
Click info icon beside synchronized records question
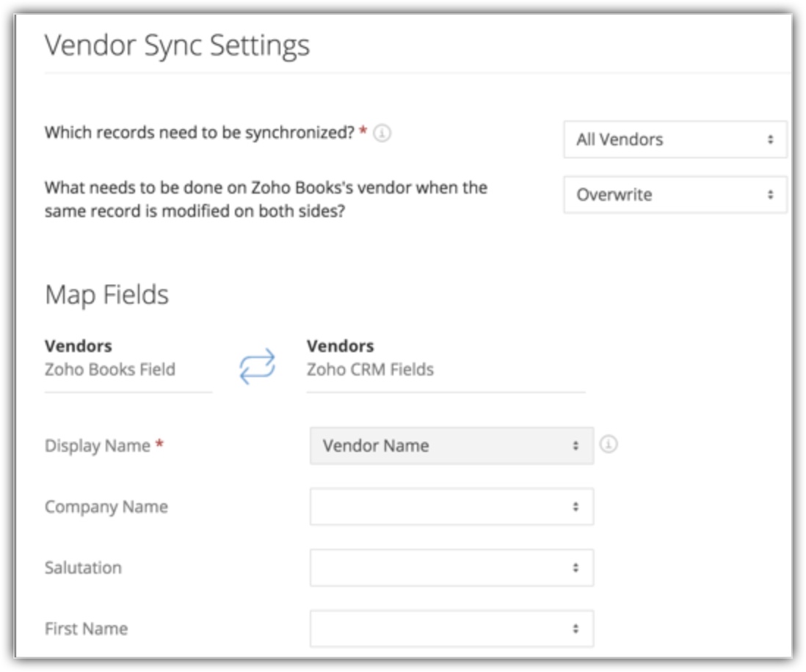[382, 133]
